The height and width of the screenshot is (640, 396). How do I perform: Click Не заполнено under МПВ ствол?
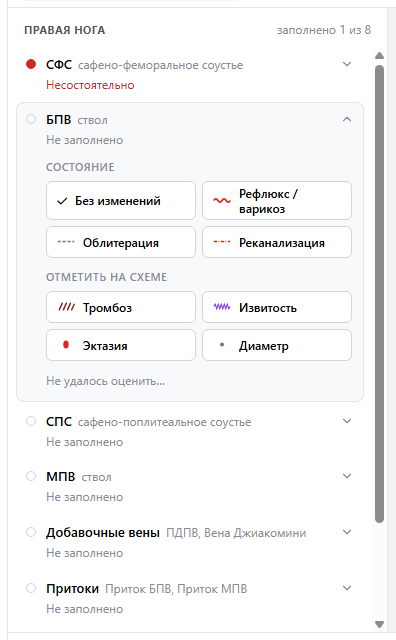[x=85, y=497]
